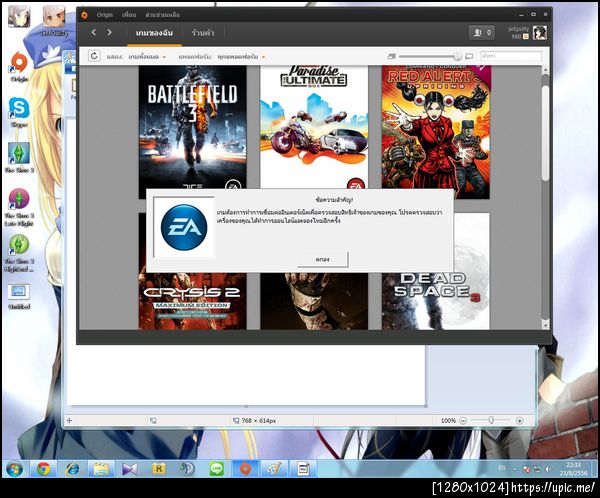Click the EA logo in the dialog

184,227
